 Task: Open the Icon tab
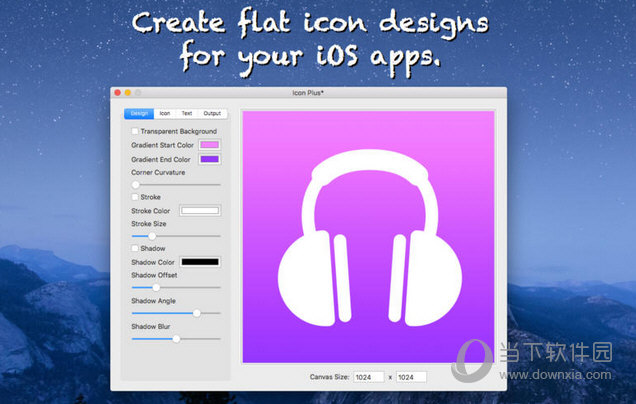coord(165,114)
